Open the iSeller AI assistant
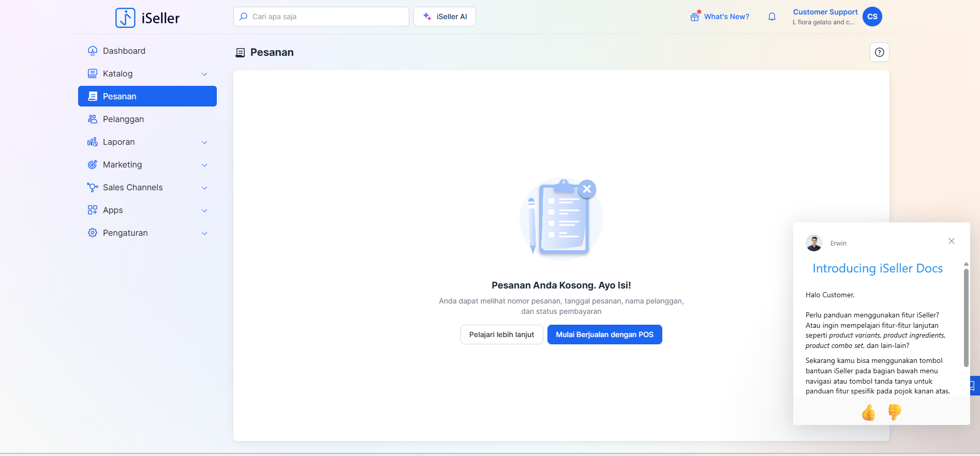This screenshot has height=456, width=980. [x=444, y=17]
